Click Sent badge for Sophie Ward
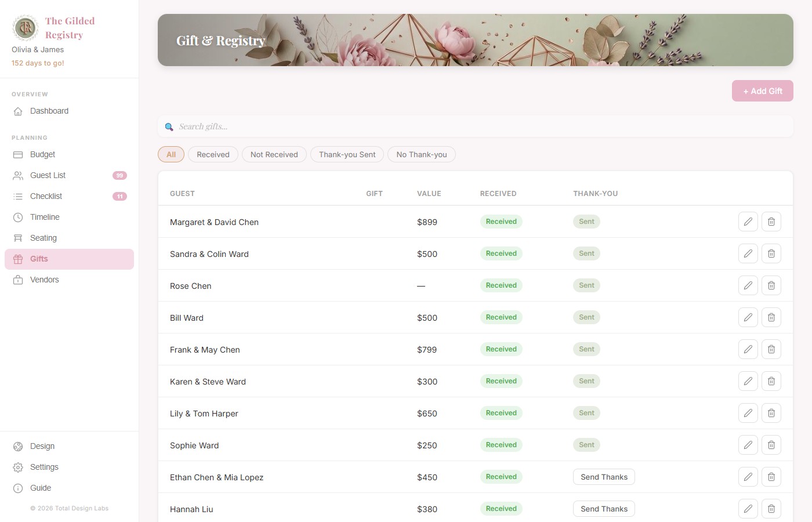The width and height of the screenshot is (812, 522). tap(586, 445)
